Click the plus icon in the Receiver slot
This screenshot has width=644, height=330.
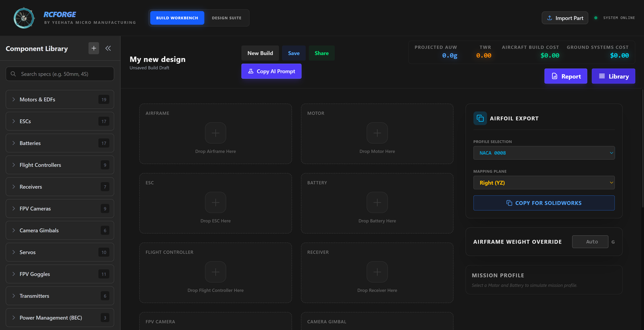point(377,272)
